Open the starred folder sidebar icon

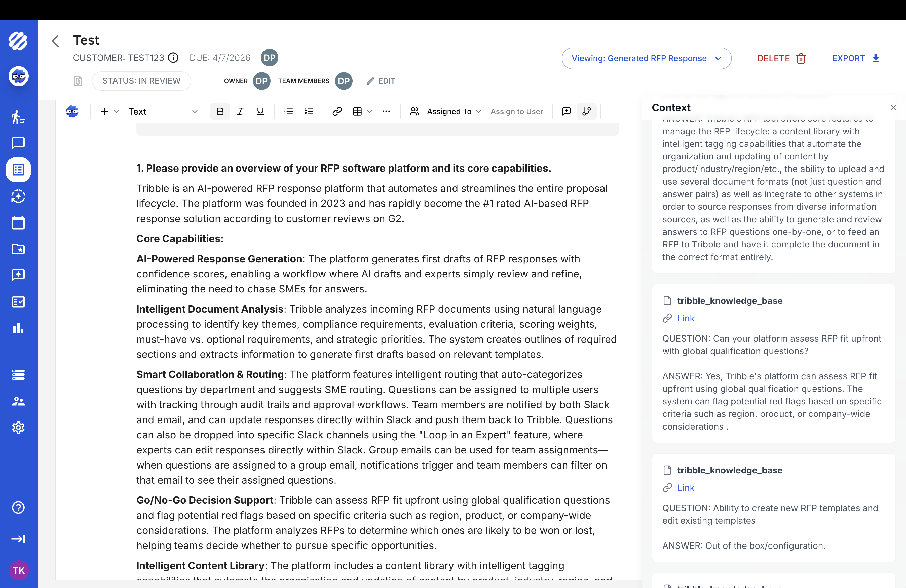point(18,249)
